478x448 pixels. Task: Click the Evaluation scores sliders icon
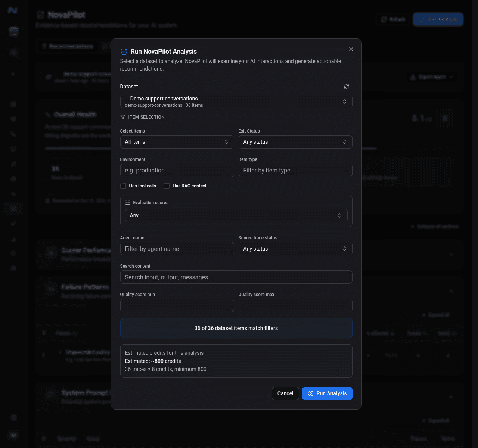[x=128, y=203]
